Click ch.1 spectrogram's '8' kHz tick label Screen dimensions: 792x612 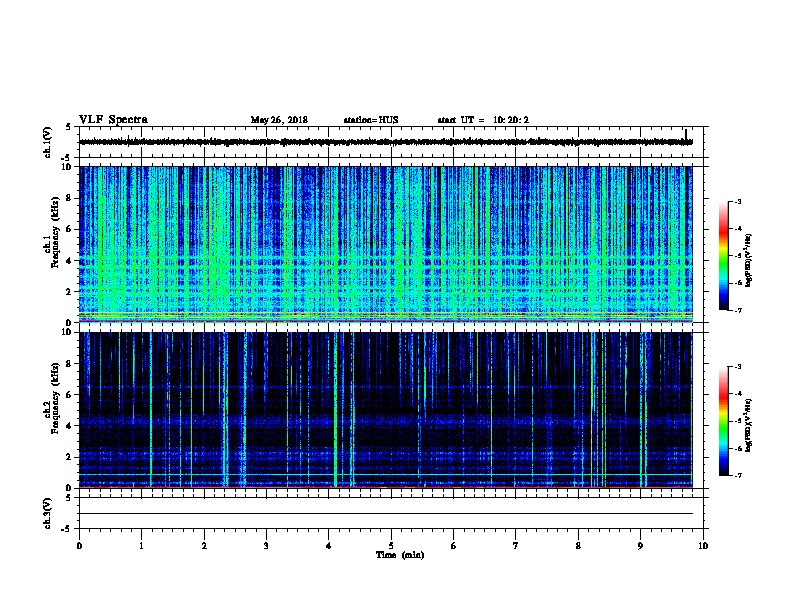[x=69, y=198]
